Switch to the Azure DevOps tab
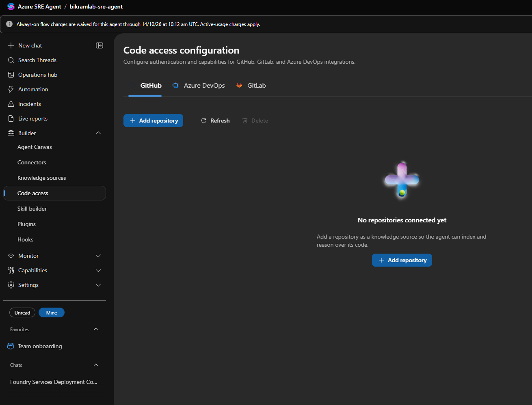Viewport: 532px width, 405px height. (199, 86)
